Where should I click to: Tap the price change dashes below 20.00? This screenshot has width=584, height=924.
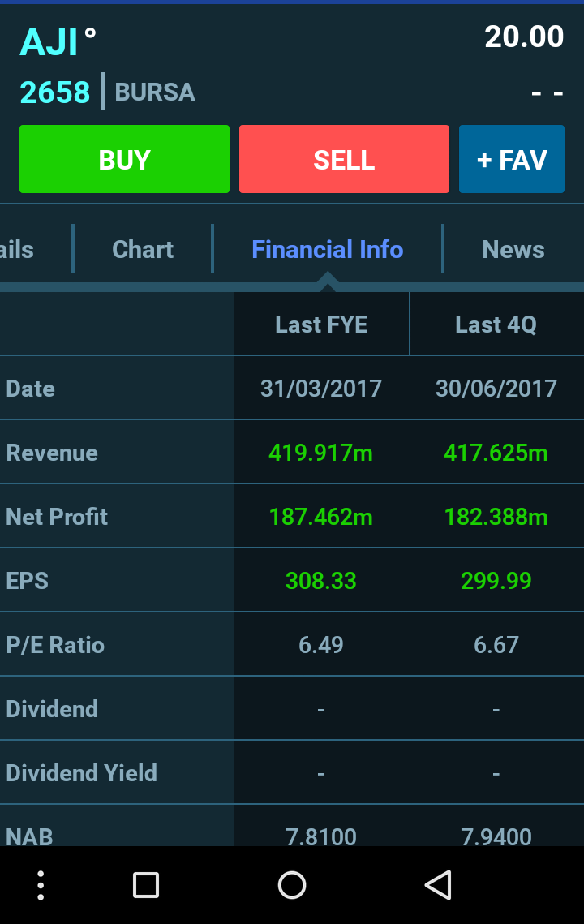point(547,93)
